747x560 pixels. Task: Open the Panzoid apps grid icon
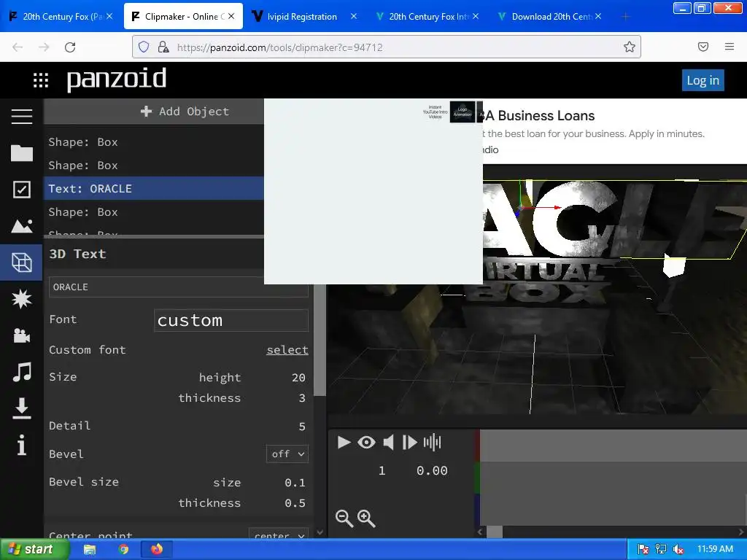pos(41,80)
